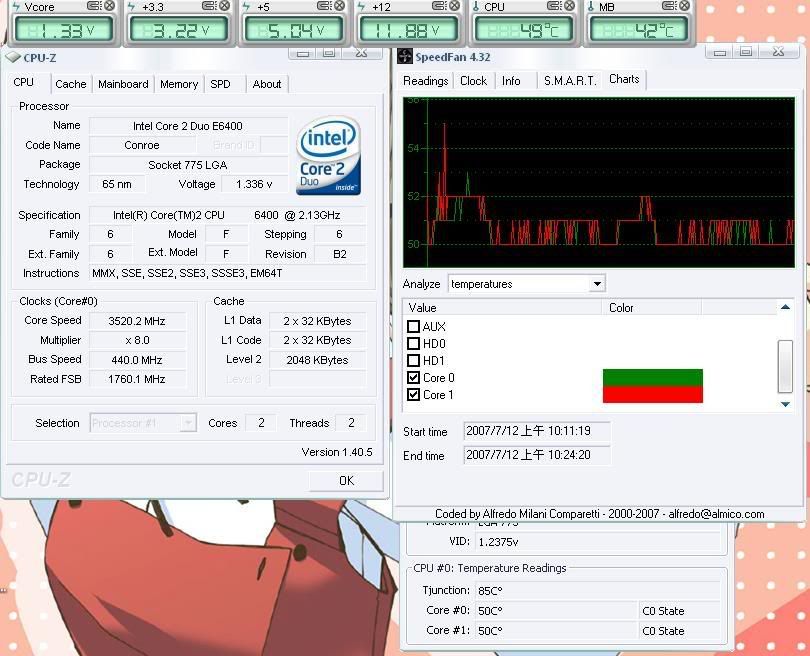
Task: Check the HD0 temperature checkbox
Action: tap(414, 344)
